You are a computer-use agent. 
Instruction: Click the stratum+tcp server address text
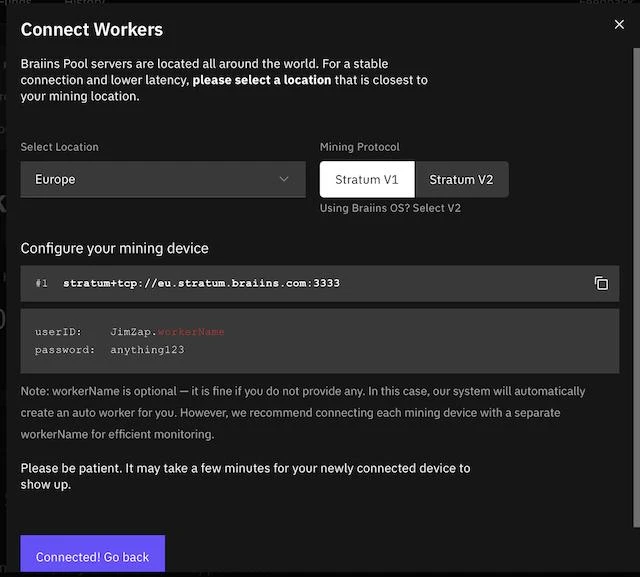click(x=201, y=283)
